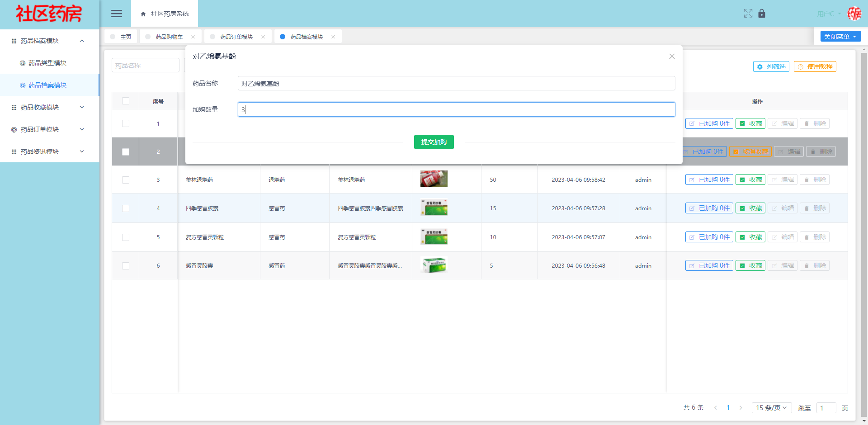The image size is (868, 425).
Task: Expand the 药品资讯模块 sidebar group
Action: click(49, 151)
